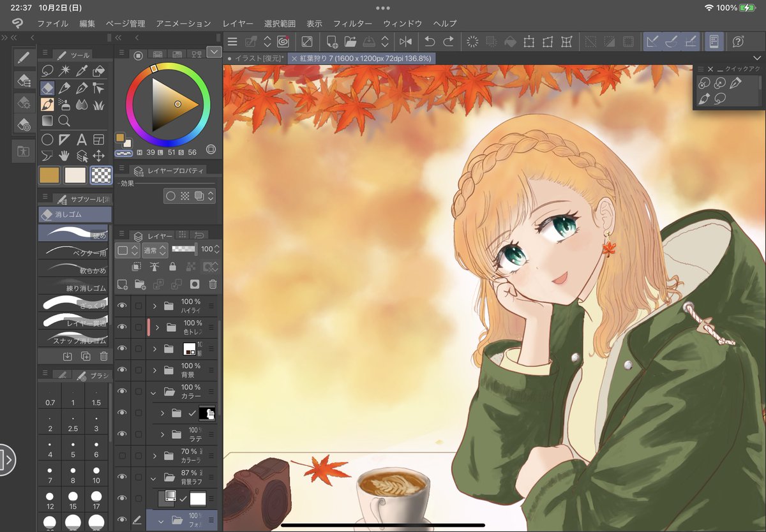The image size is (766, 532).
Task: Expand the 背景 layer folder
Action: pos(154,370)
